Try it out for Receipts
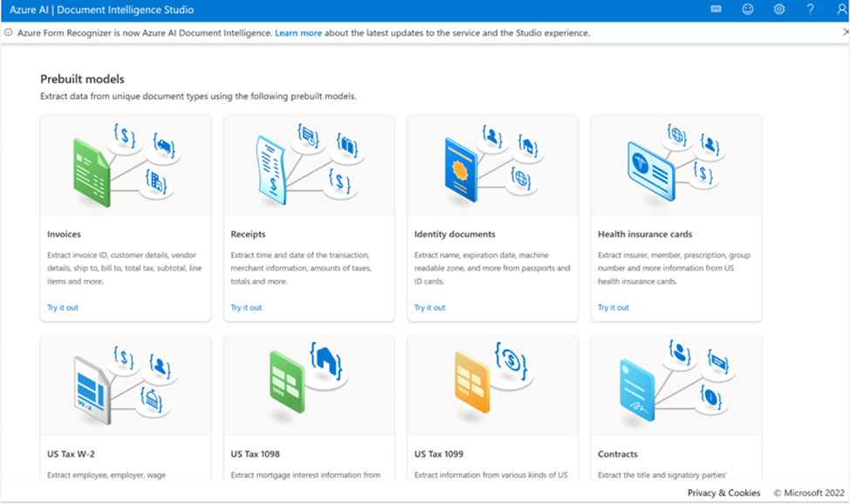This screenshot has height=504, width=850. pyautogui.click(x=246, y=307)
